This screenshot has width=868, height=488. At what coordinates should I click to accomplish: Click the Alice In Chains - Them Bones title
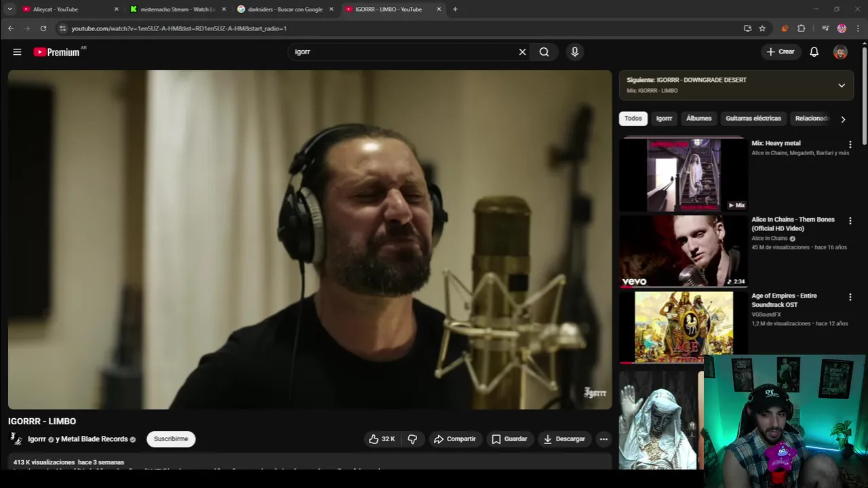click(x=793, y=224)
